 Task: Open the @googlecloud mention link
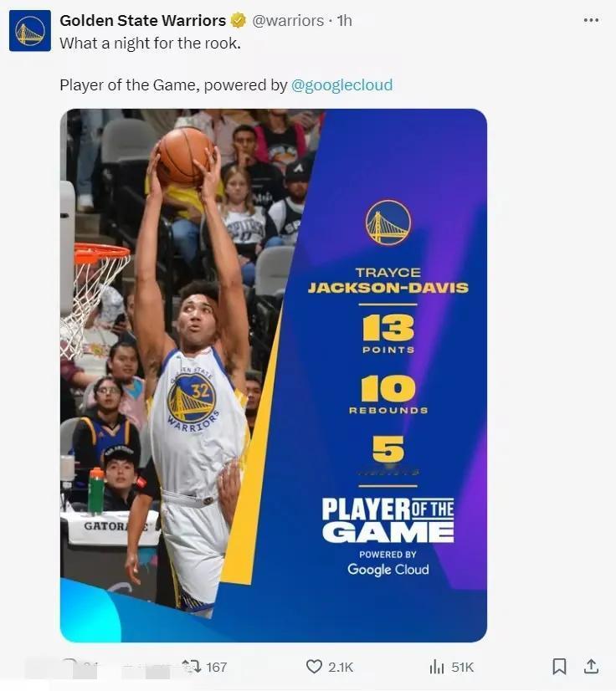[x=341, y=84]
